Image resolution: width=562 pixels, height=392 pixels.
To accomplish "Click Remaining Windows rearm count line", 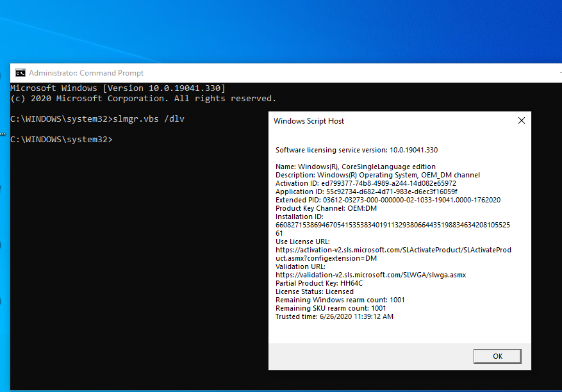I will pyautogui.click(x=340, y=300).
